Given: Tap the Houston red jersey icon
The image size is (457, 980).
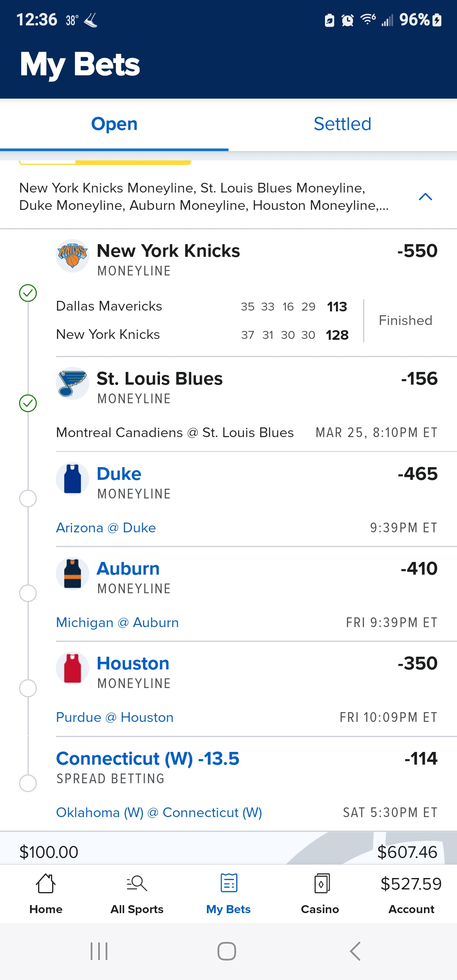Looking at the screenshot, I should pyautogui.click(x=72, y=668).
